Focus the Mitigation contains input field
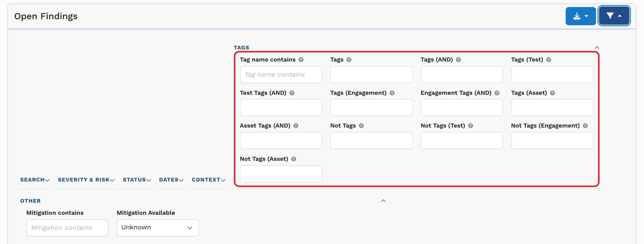This screenshot has width=644, height=244. 67,228
